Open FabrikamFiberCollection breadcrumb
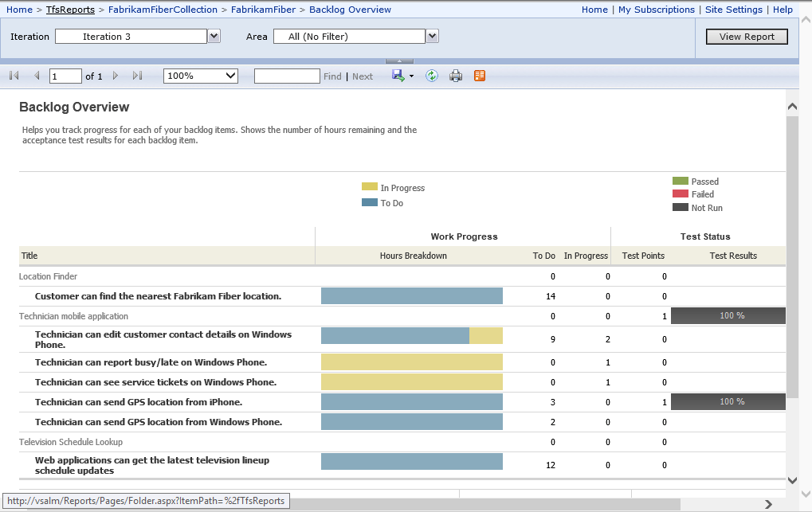This screenshot has width=812, height=512. coord(163,10)
